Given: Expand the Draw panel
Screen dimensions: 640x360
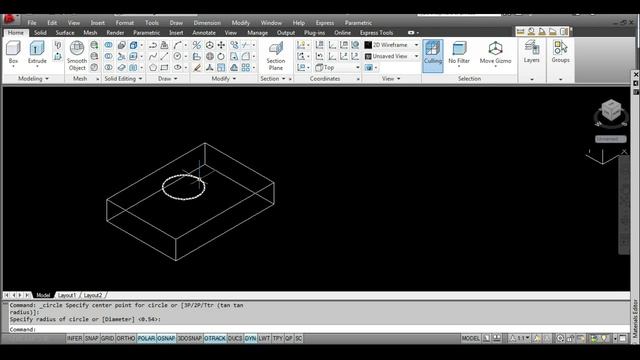Looking at the screenshot, I should (168, 78).
